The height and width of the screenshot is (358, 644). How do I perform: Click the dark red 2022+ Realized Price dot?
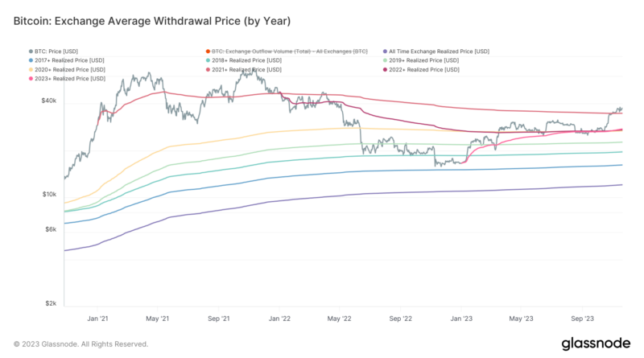[x=385, y=69]
